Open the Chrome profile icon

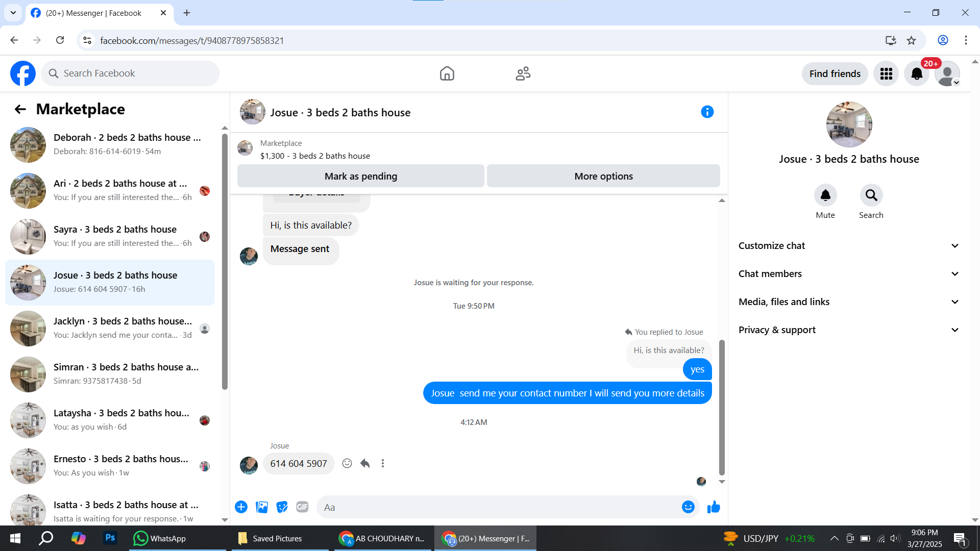pos(943,40)
